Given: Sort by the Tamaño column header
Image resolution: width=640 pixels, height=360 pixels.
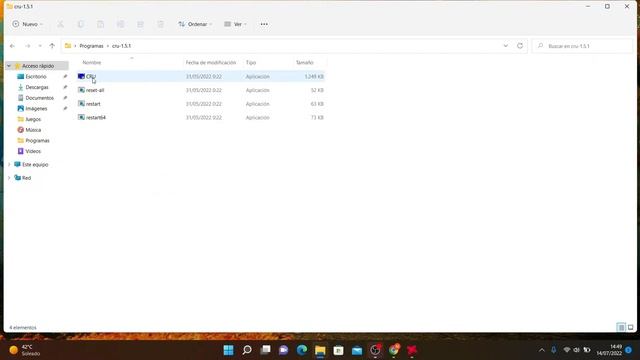Looking at the screenshot, I should pos(304,62).
